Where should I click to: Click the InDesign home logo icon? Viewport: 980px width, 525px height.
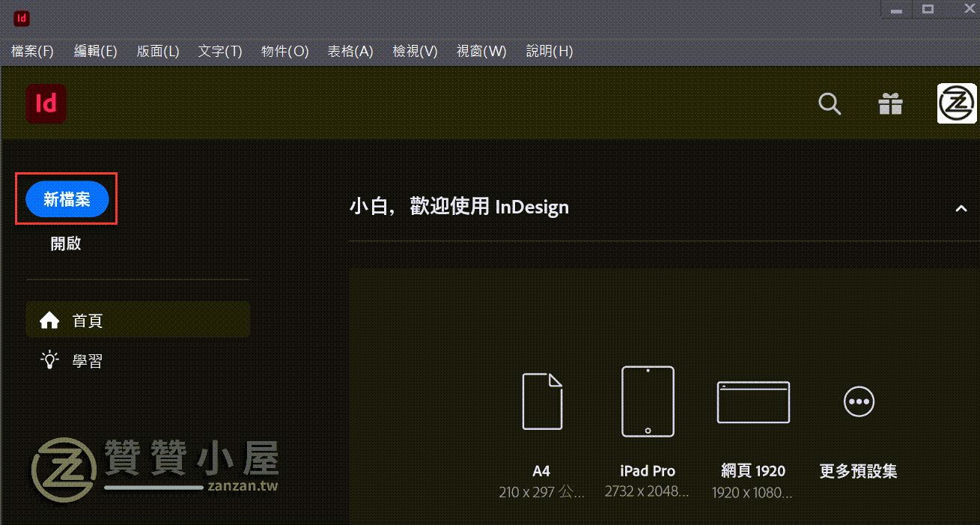(x=46, y=103)
